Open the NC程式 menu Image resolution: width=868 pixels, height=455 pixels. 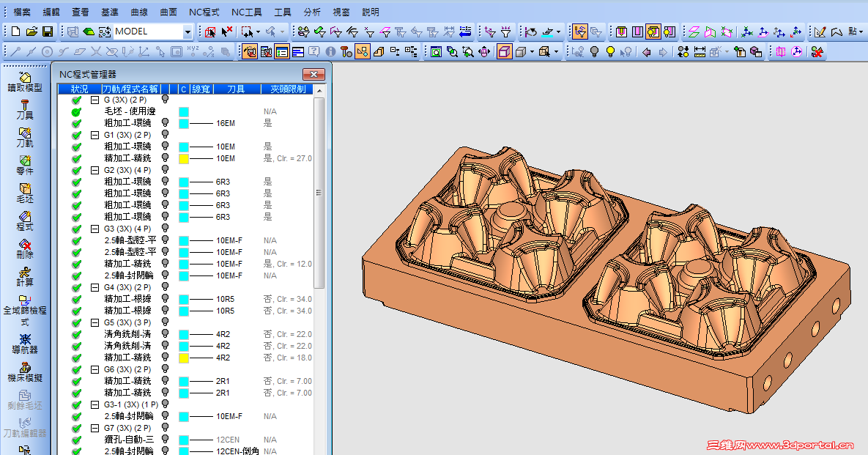click(x=204, y=12)
